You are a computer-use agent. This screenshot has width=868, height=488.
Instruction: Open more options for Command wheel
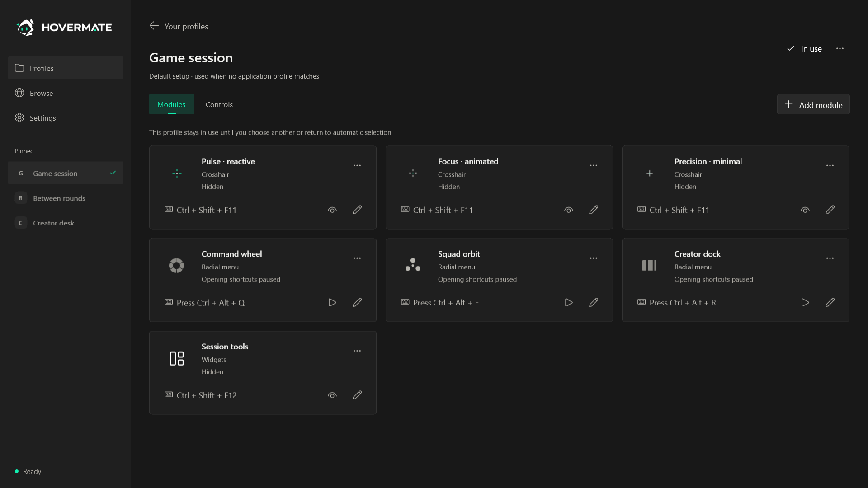357,258
